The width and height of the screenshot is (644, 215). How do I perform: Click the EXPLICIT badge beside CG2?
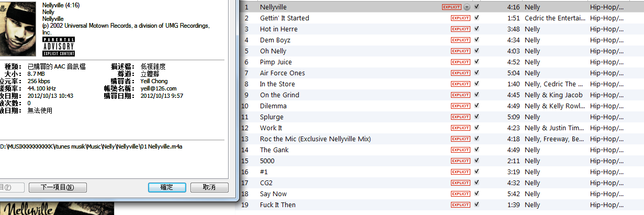(x=460, y=183)
